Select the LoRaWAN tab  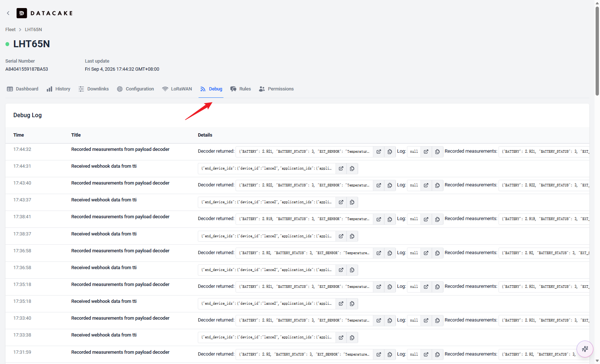pyautogui.click(x=177, y=89)
